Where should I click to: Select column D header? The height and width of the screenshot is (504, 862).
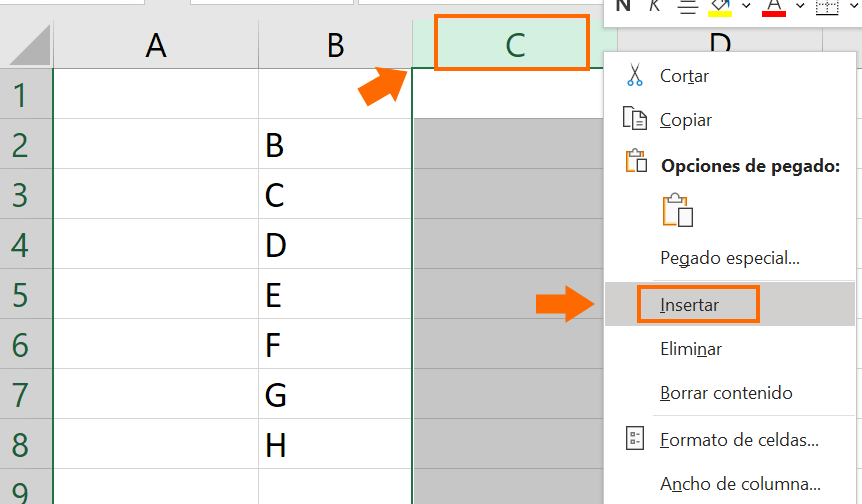pyautogui.click(x=720, y=41)
